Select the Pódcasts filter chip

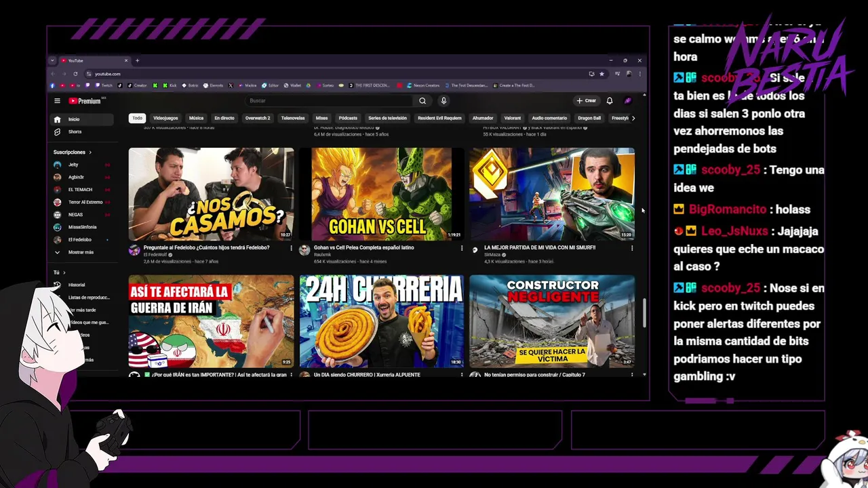[x=348, y=118]
